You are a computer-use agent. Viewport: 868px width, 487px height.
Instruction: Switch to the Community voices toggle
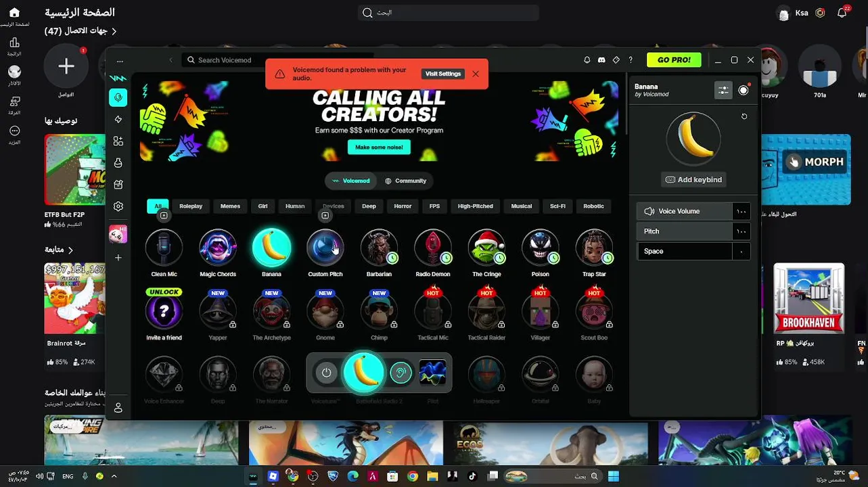(x=405, y=181)
